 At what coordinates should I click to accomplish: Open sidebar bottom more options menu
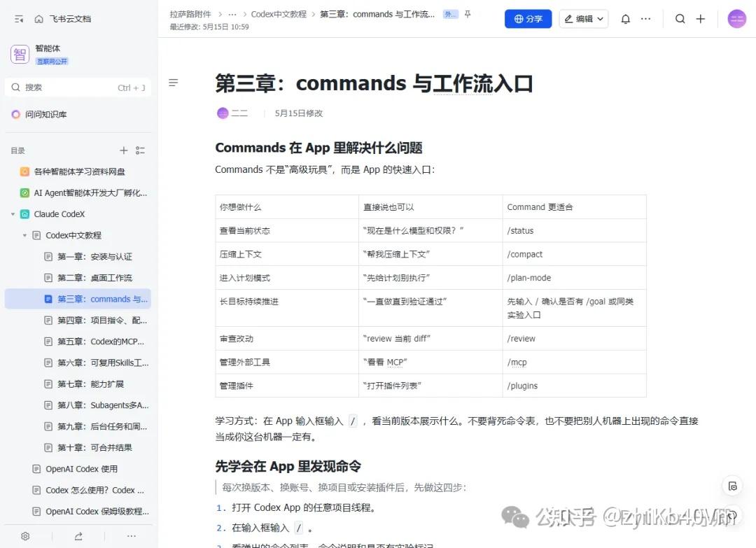coord(131,536)
